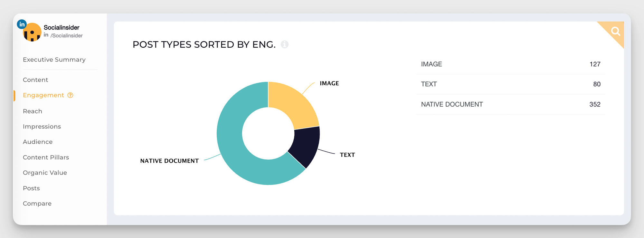Open the Reach report

33,111
